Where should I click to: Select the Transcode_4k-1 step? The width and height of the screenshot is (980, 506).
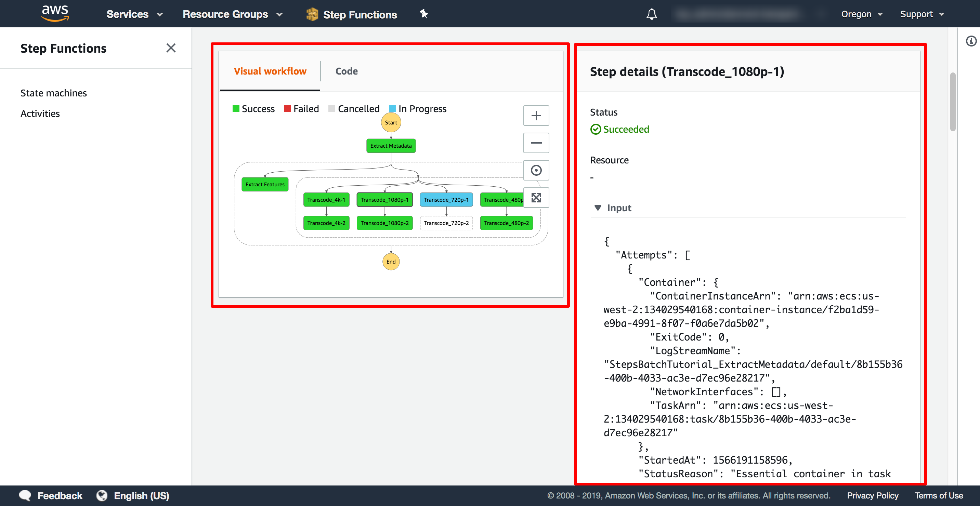(x=326, y=200)
